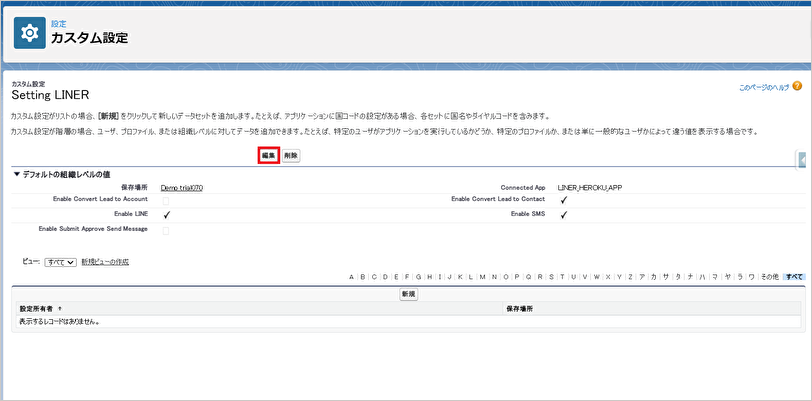Click the Setting LINER heading text

click(x=50, y=95)
